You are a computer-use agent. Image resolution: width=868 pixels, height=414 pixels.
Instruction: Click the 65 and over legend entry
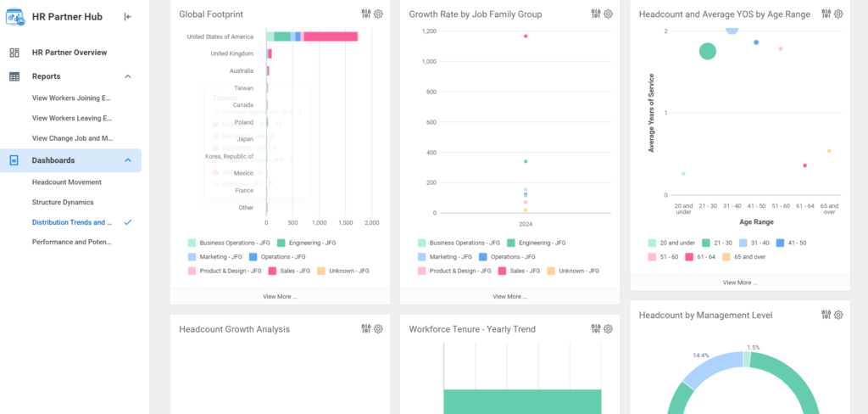click(744, 257)
